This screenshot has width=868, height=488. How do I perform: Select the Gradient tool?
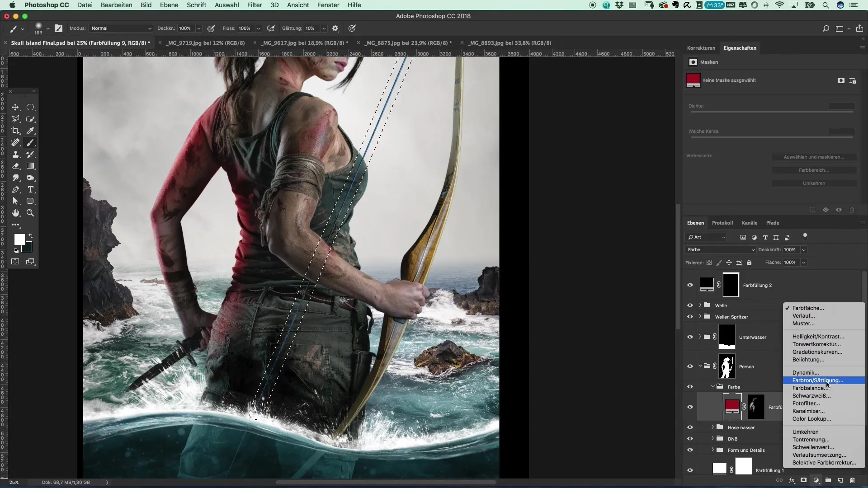click(x=30, y=166)
